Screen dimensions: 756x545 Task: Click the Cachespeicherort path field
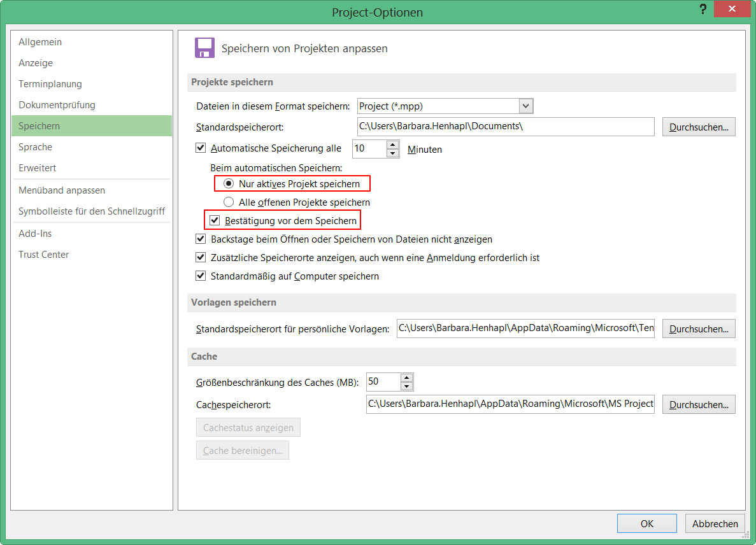click(x=510, y=404)
